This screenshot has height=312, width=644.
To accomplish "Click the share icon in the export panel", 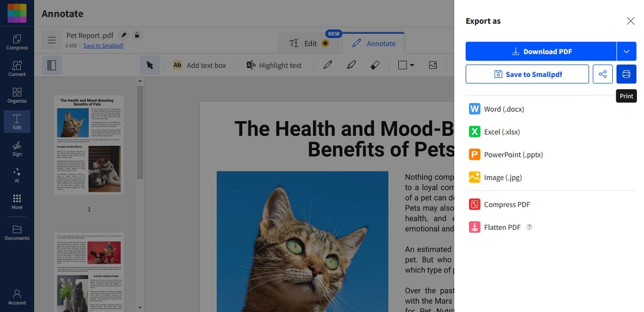I will [x=602, y=74].
